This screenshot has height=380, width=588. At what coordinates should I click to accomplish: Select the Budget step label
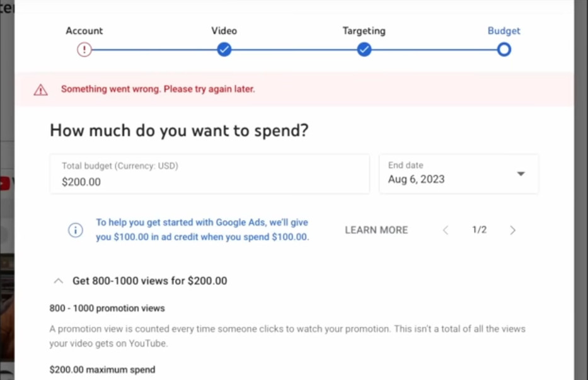[x=504, y=31]
